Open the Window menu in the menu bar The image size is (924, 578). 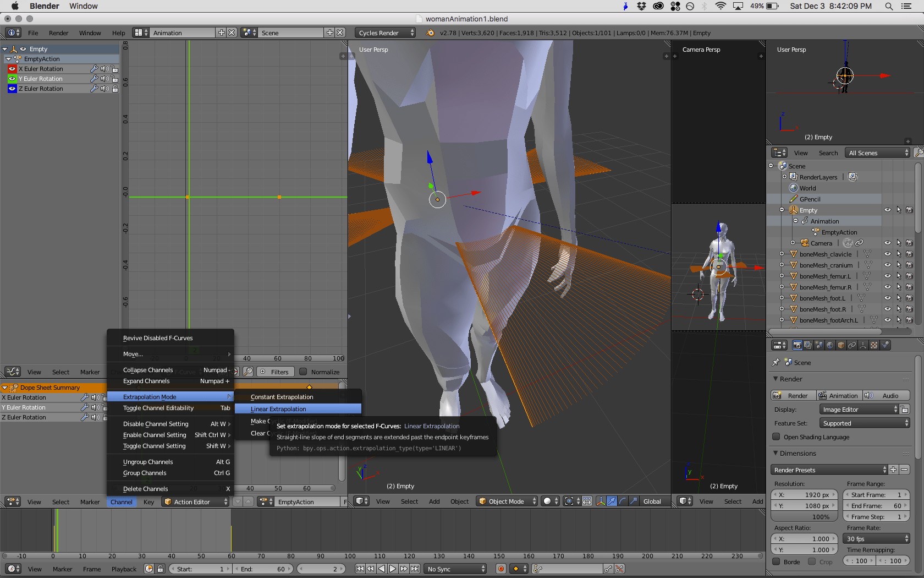coord(90,33)
